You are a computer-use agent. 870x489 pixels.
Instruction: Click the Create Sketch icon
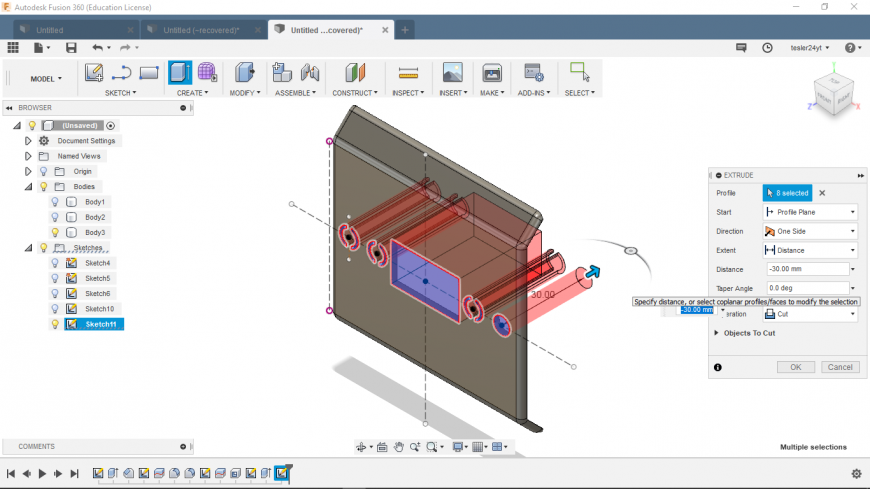click(x=94, y=73)
